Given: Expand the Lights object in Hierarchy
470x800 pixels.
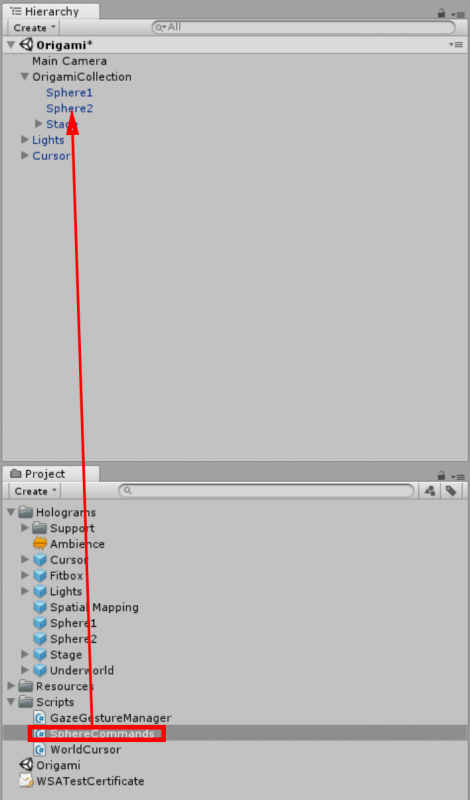Looking at the screenshot, I should click(x=24, y=139).
